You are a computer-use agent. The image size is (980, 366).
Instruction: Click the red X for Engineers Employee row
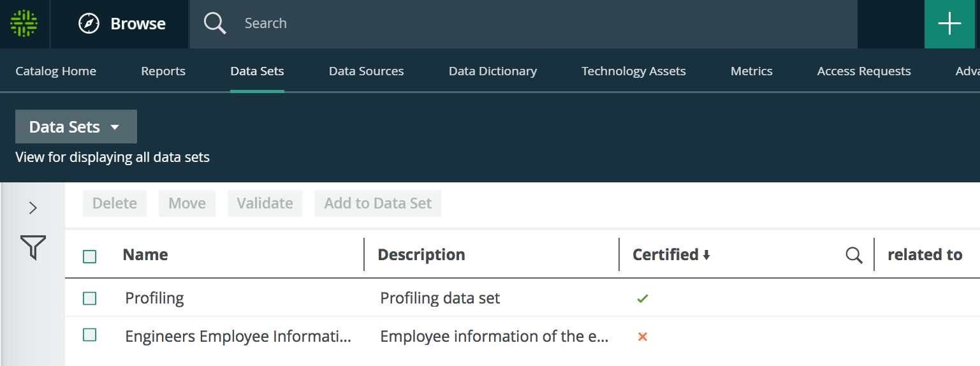pos(643,337)
